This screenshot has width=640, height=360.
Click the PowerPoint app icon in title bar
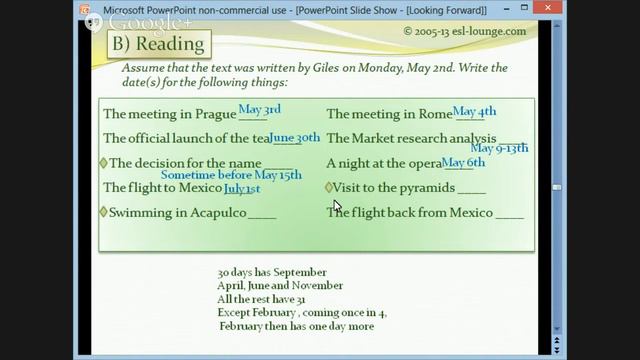point(84,9)
